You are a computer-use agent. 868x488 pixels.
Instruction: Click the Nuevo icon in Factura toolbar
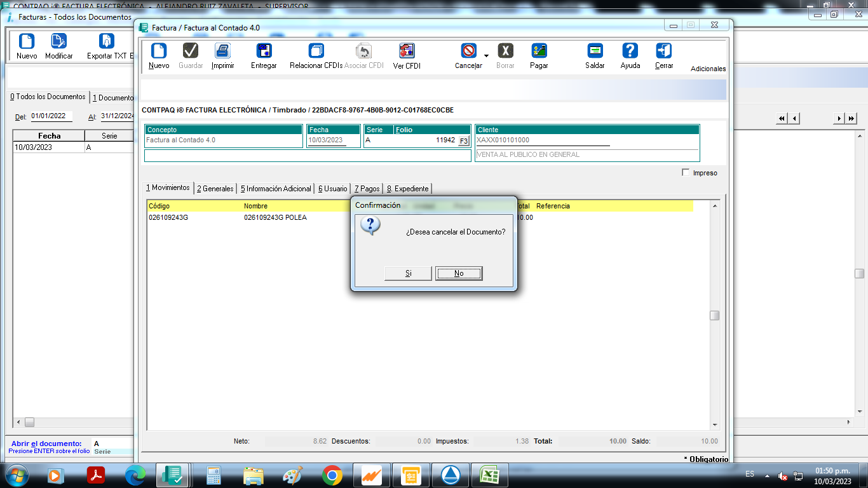pos(158,51)
